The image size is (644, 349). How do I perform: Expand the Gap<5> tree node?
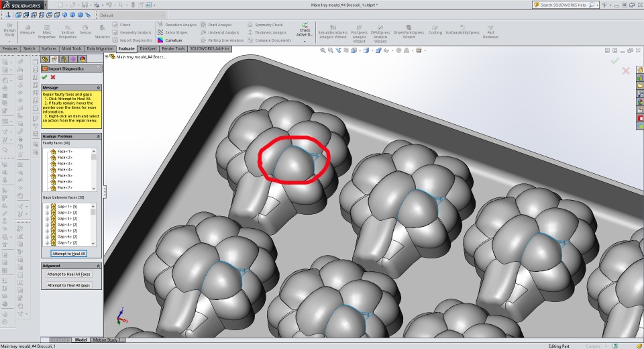[47, 231]
